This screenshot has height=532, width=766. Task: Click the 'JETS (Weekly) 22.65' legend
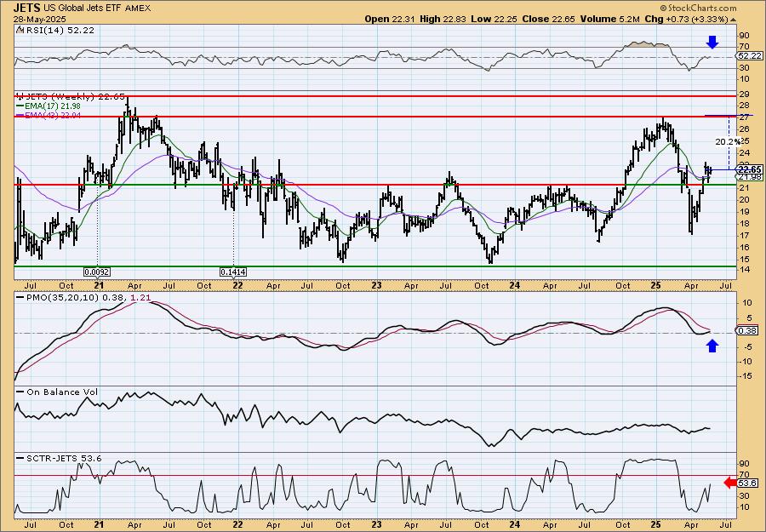click(x=71, y=96)
